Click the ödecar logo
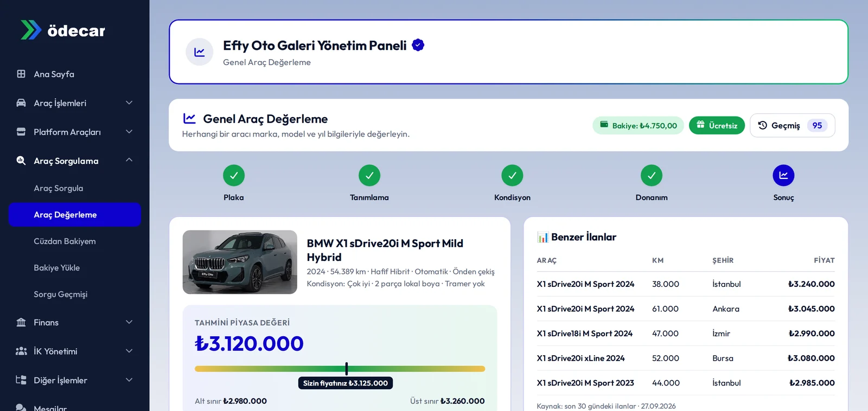Image resolution: width=868 pixels, height=411 pixels. (62, 30)
